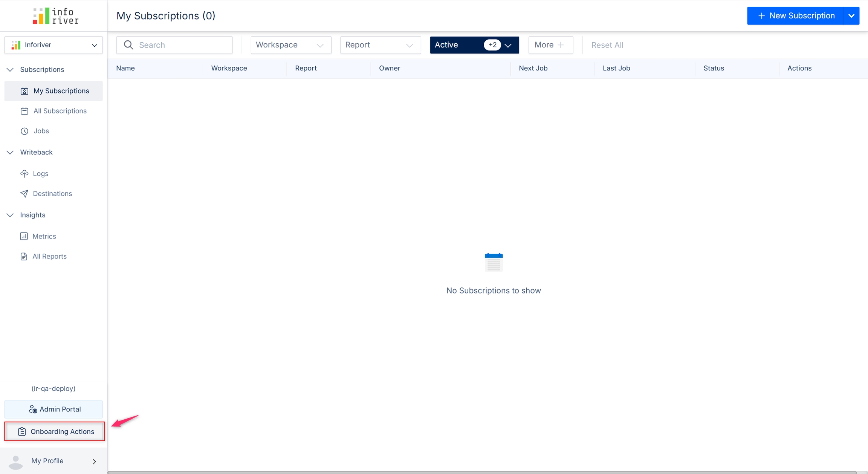Expand the Active status filter dropdown
The height and width of the screenshot is (474, 868).
click(508, 45)
